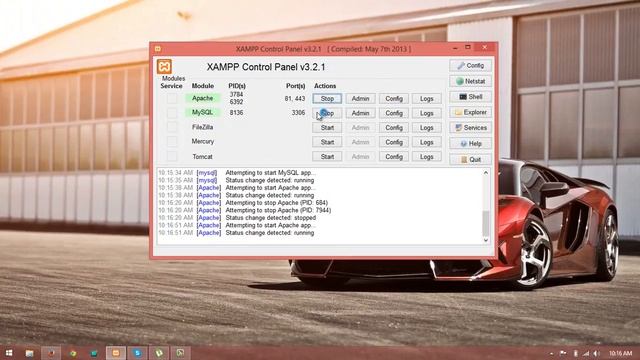640x360 pixels.
Task: Open Mercury Logs menu
Action: (427, 142)
